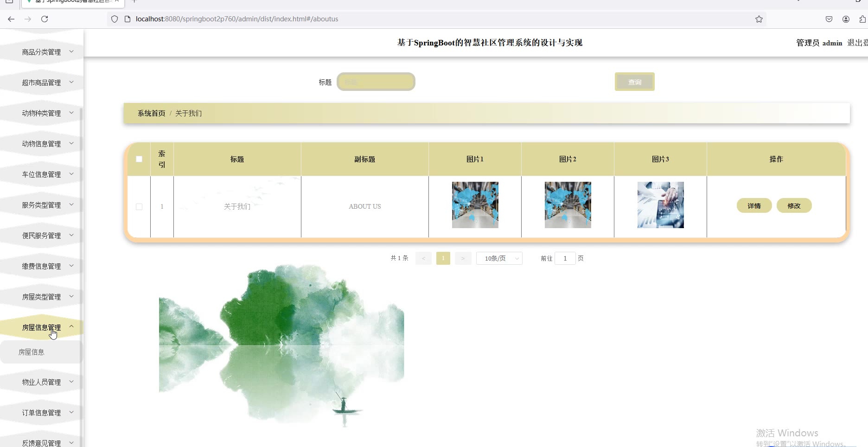Click 管理员 admin user label

pyautogui.click(x=819, y=43)
